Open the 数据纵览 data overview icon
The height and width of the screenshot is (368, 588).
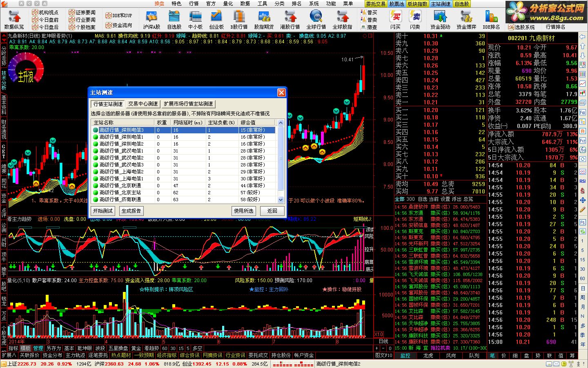pos(14,20)
